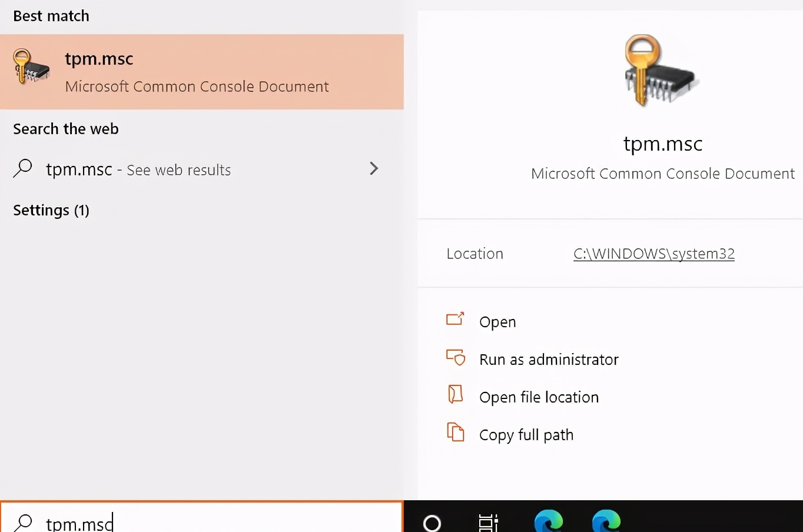Click the Run as administrator shield icon
This screenshot has width=803, height=532.
(455, 358)
